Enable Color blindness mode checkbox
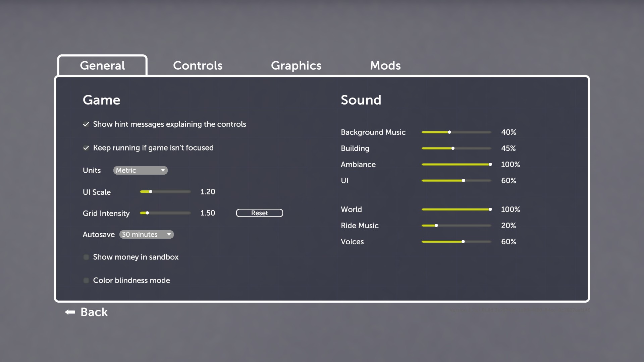 pos(86,280)
